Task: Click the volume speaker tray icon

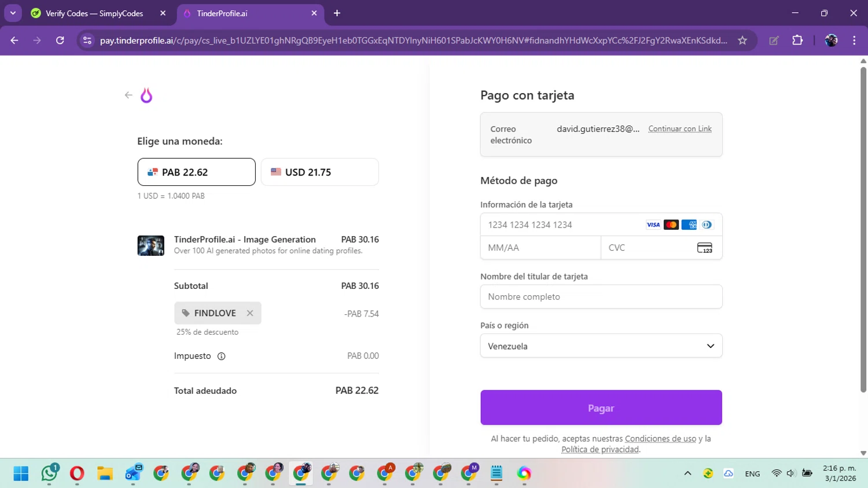Action: coord(791,474)
